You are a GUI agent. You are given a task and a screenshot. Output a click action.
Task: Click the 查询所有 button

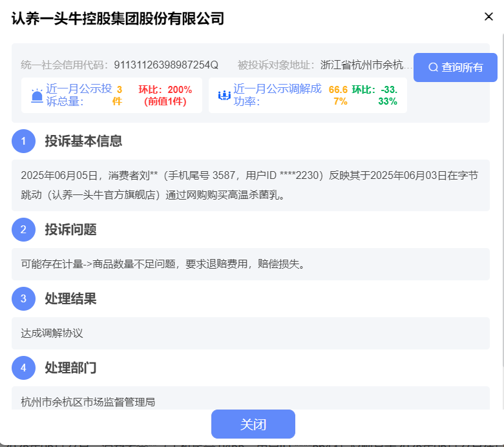(455, 67)
